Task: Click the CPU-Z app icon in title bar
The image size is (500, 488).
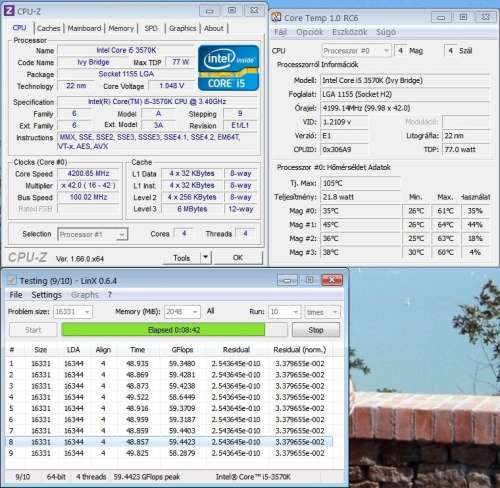Action: (x=9, y=11)
